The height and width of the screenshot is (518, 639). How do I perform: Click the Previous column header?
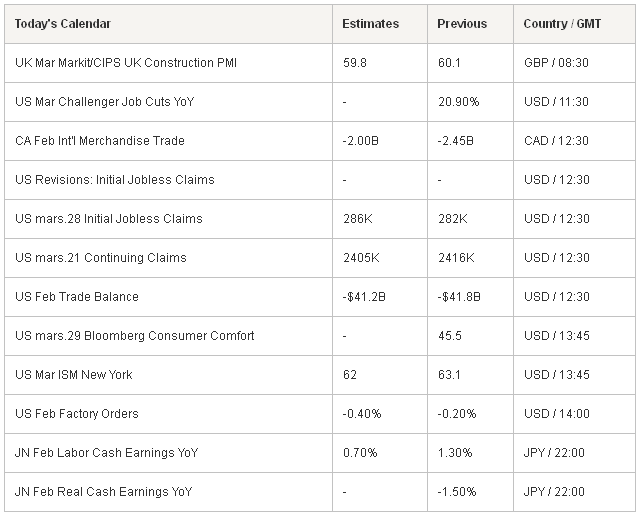coord(462,24)
